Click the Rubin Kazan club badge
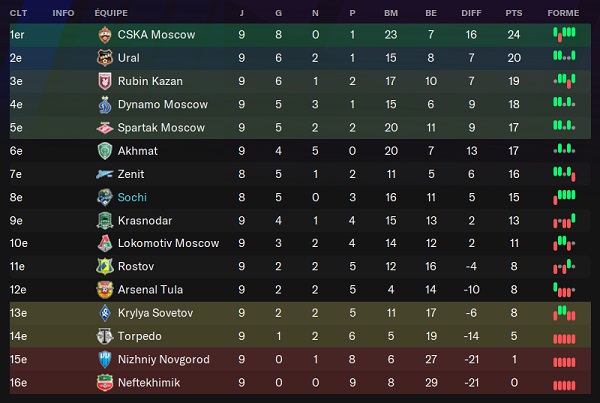The width and height of the screenshot is (600, 403). 103,81
